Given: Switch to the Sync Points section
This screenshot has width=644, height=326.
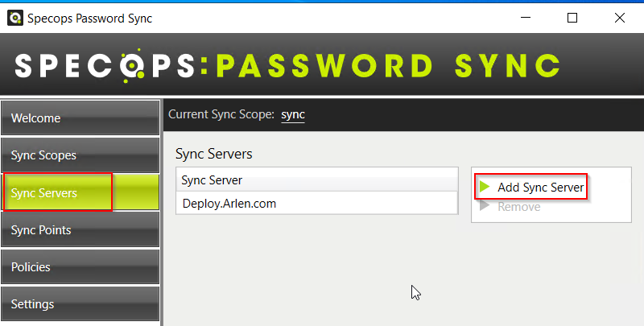Looking at the screenshot, I should [80, 230].
